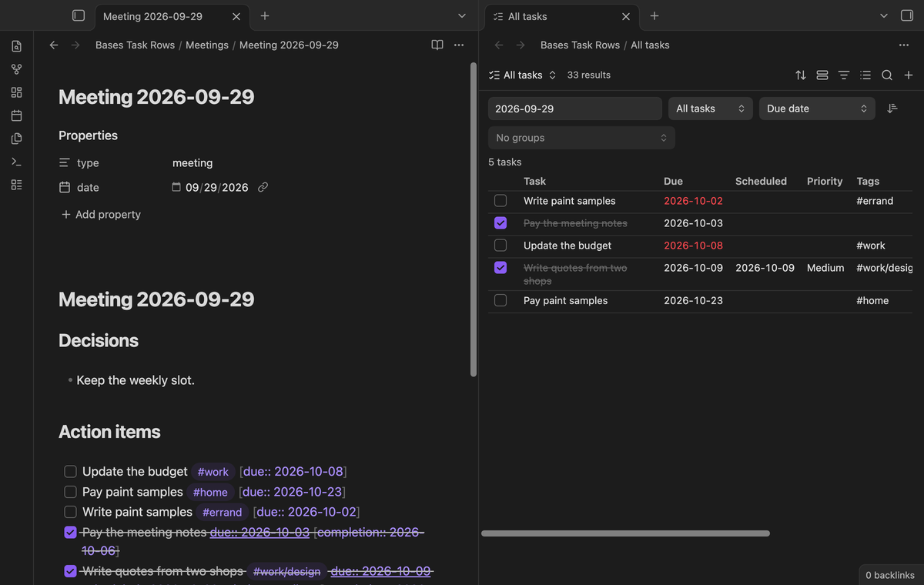This screenshot has width=924, height=585.
Task: Click the note's vertical scrollbar
Action: click(x=474, y=219)
